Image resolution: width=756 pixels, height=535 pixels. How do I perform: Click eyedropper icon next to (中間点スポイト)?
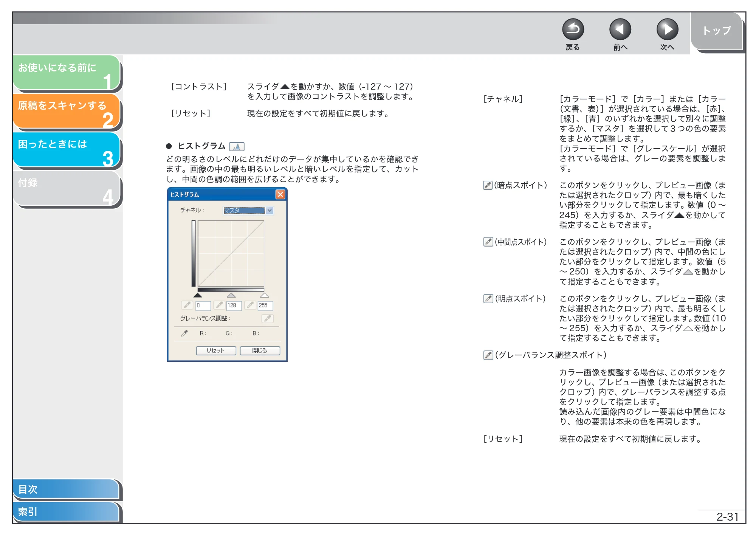488,242
